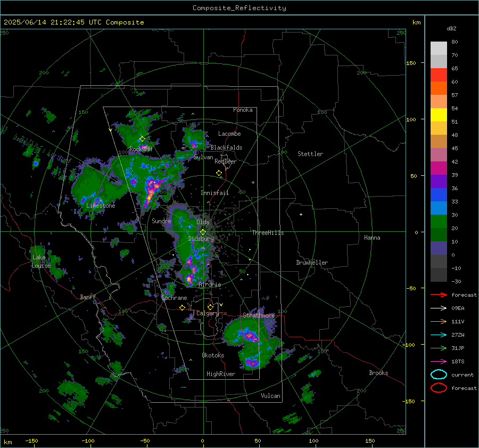Viewport: 479px width, 448px height.
Task: Select the 33 dBZ blue color swatch
Action: coord(439,195)
